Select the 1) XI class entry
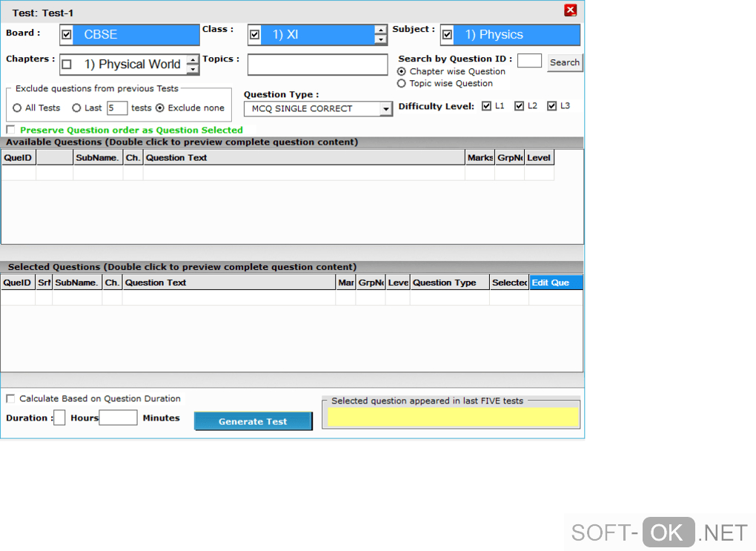Viewport: 756px width, 551px height. (x=317, y=35)
